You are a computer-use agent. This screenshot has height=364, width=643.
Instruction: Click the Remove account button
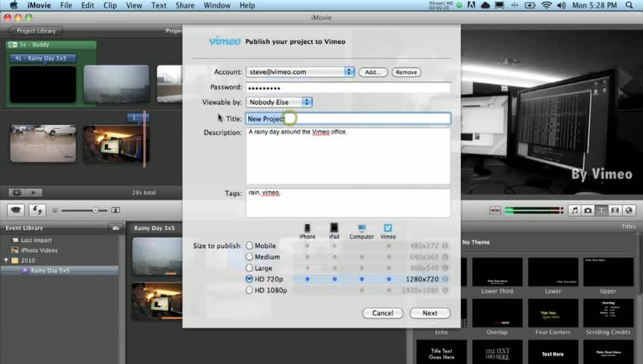coord(406,72)
